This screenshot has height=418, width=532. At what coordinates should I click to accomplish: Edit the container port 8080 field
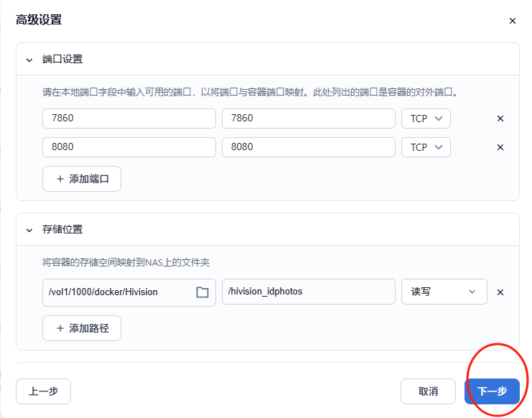click(x=309, y=147)
